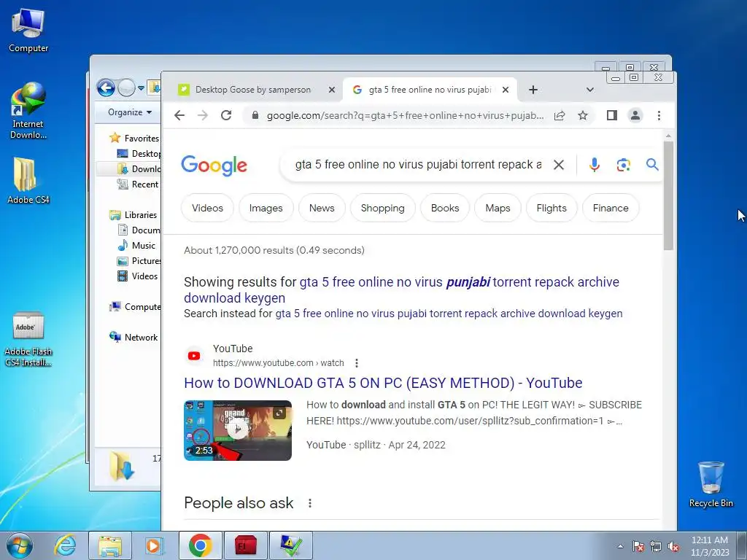The width and height of the screenshot is (747, 560).
Task: Go forward in Chrome
Action: coord(203,115)
